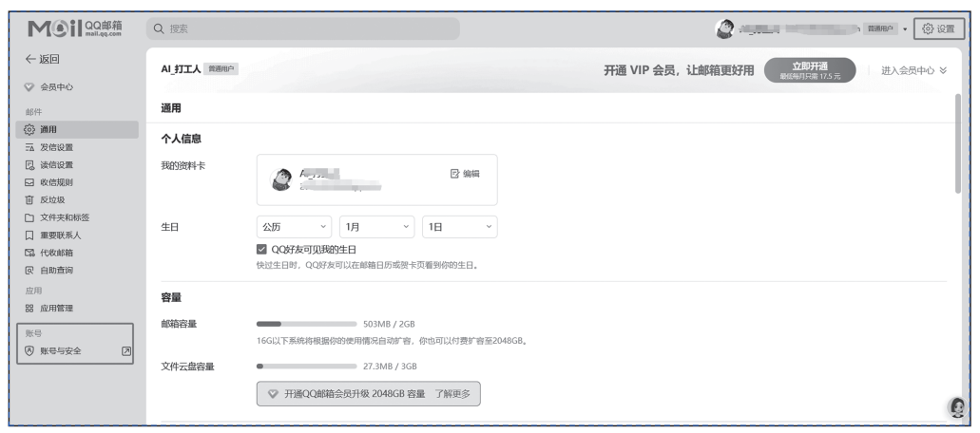Open the 公历 calendar type dropdown
This screenshot has width=980, height=433.
click(x=294, y=227)
